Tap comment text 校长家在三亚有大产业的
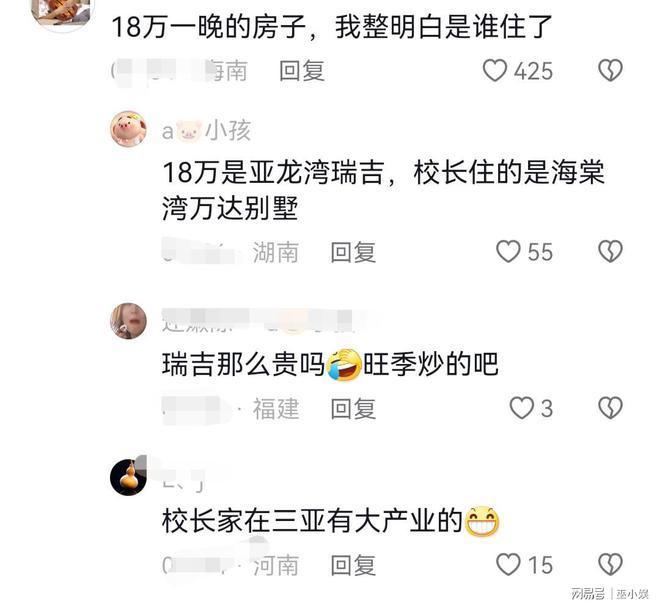The height and width of the screenshot is (606, 660). coord(312,521)
